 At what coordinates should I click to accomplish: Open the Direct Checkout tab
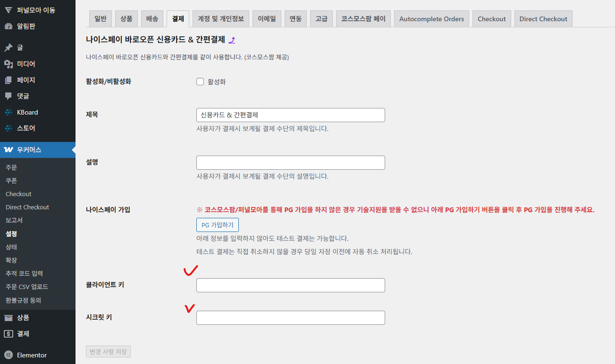tap(543, 19)
